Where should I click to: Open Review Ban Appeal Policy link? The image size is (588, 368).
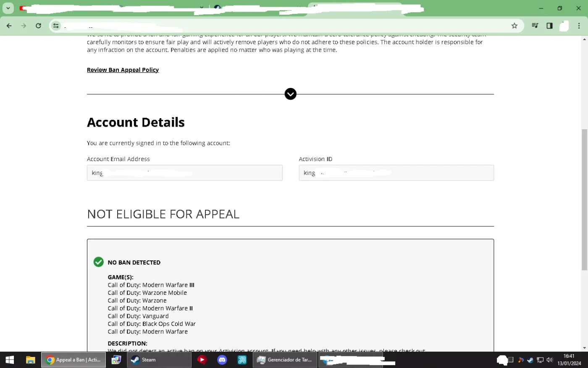(x=123, y=70)
